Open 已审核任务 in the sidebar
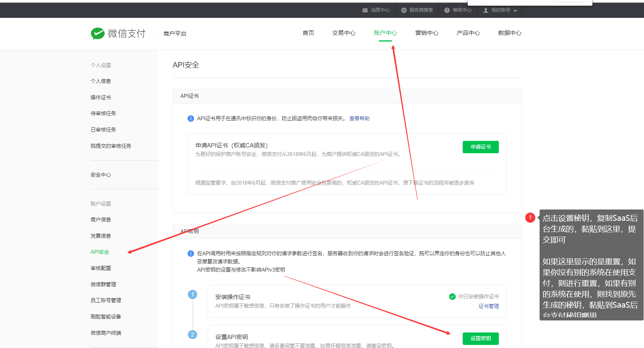 [103, 130]
